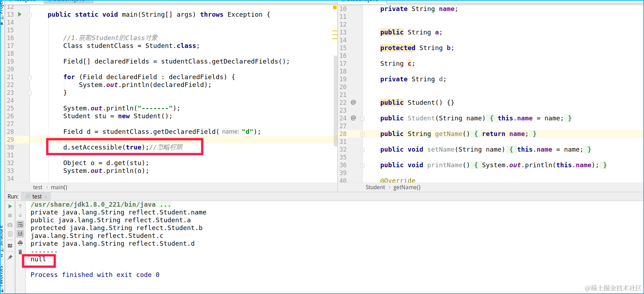Click the Exit icon in Run toolbar
This screenshot has width=644, height=294.
tap(10, 234)
